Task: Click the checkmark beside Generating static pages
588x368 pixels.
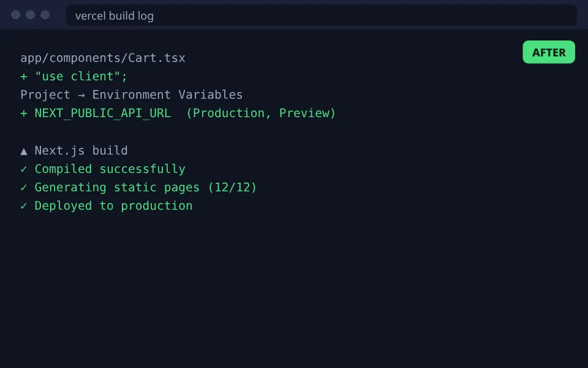Action: (24, 188)
